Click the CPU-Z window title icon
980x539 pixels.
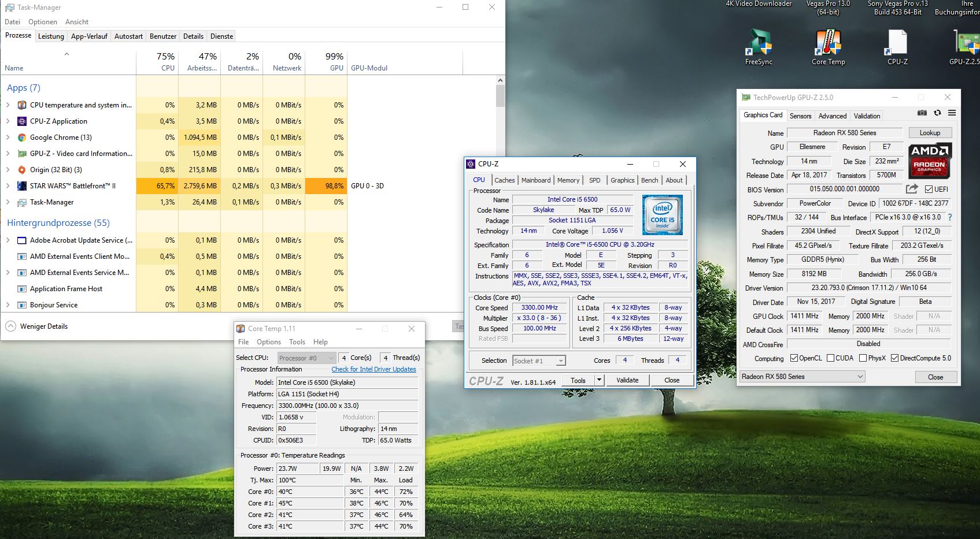pyautogui.click(x=471, y=164)
